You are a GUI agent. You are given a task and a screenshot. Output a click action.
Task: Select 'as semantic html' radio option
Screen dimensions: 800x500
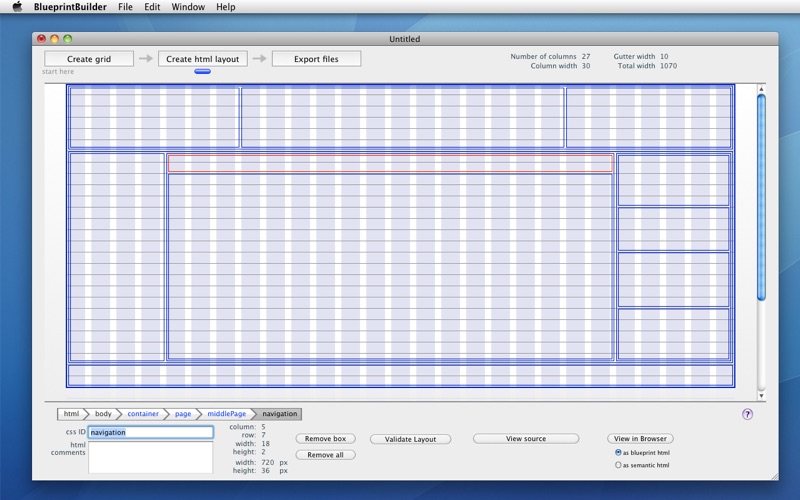[618, 465]
